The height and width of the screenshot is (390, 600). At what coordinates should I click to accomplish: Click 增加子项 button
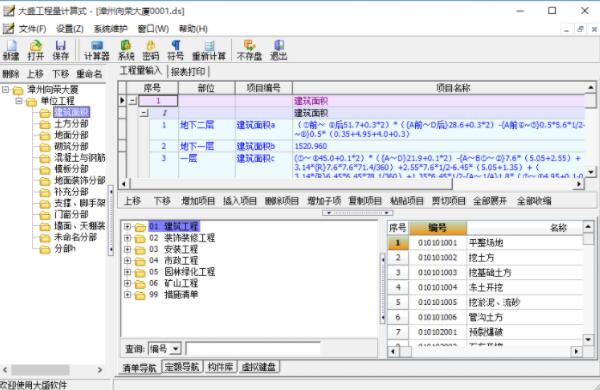click(324, 201)
